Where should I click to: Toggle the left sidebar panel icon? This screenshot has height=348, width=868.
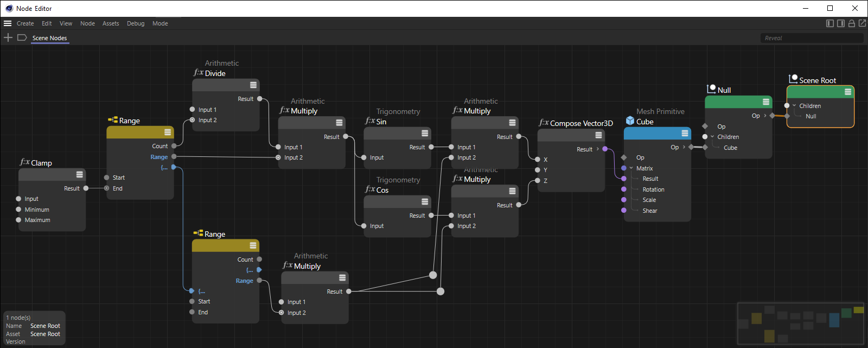click(830, 23)
